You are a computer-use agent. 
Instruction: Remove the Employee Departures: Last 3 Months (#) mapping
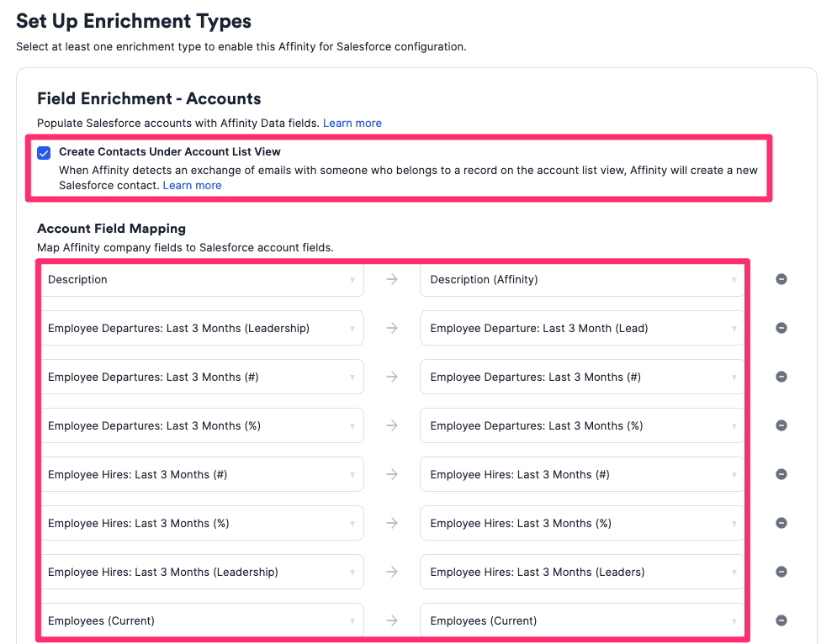781,377
